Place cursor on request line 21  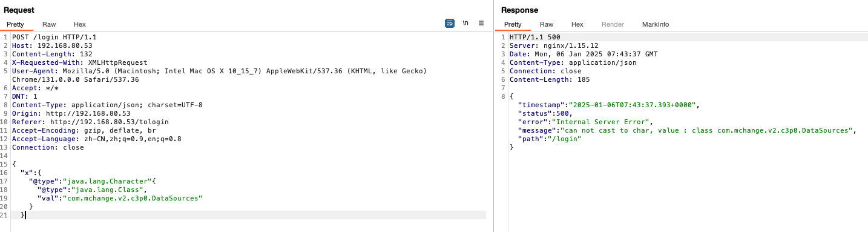pos(249,215)
